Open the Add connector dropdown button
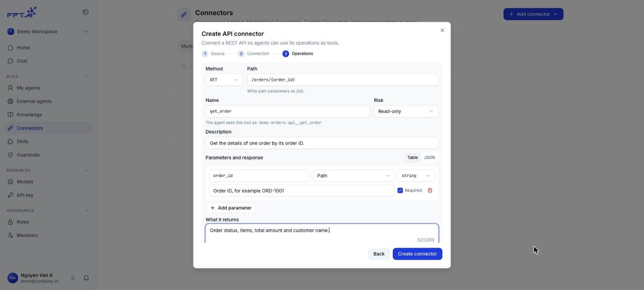The width and height of the screenshot is (644, 290). tap(533, 14)
